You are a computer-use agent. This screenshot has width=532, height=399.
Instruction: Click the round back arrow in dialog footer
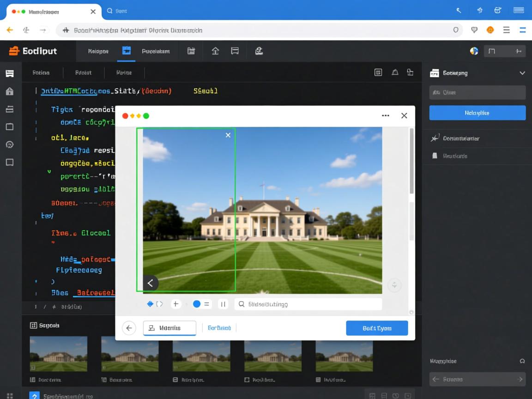[129, 328]
